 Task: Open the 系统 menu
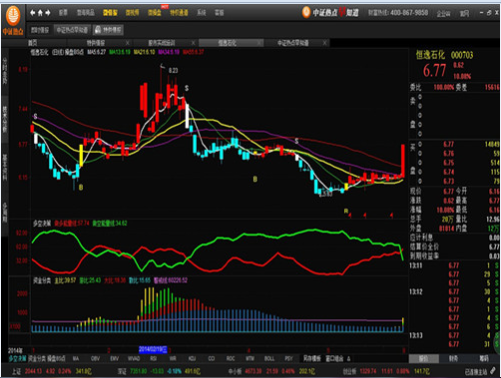(x=201, y=13)
